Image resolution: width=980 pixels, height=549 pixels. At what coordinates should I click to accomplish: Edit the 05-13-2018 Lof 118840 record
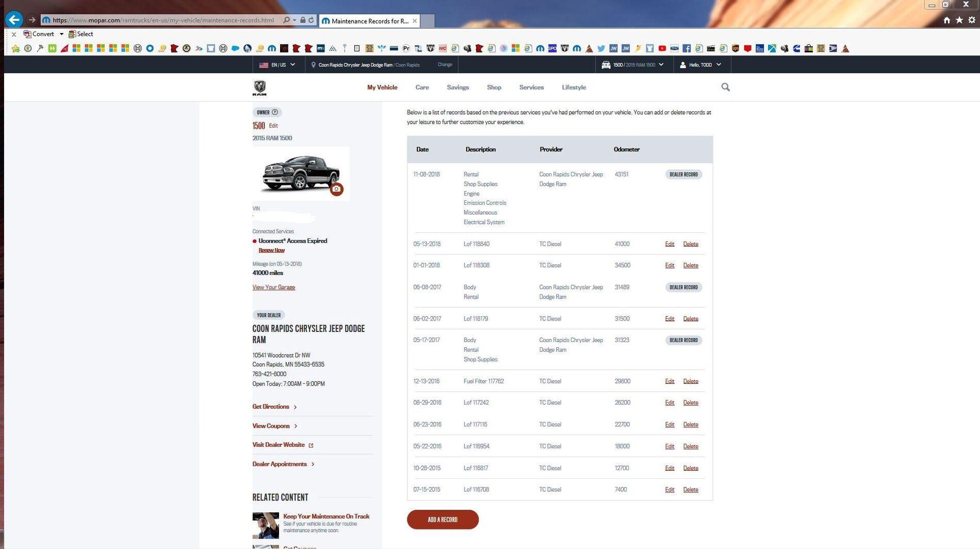coord(669,244)
